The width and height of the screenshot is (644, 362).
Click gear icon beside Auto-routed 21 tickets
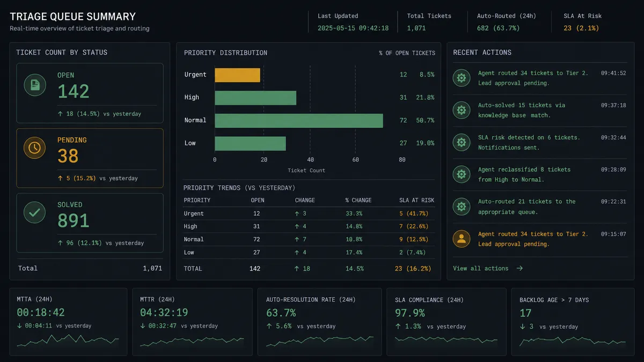coord(461,206)
